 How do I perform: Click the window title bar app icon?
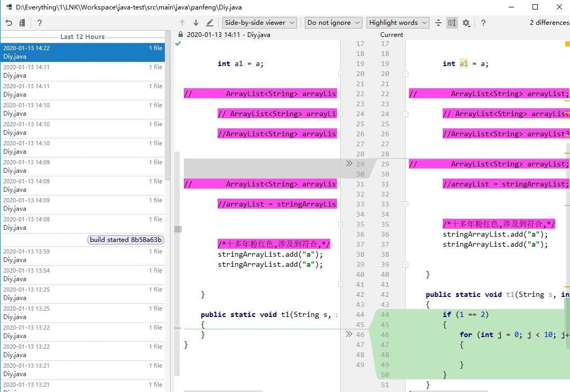pyautogui.click(x=9, y=7)
